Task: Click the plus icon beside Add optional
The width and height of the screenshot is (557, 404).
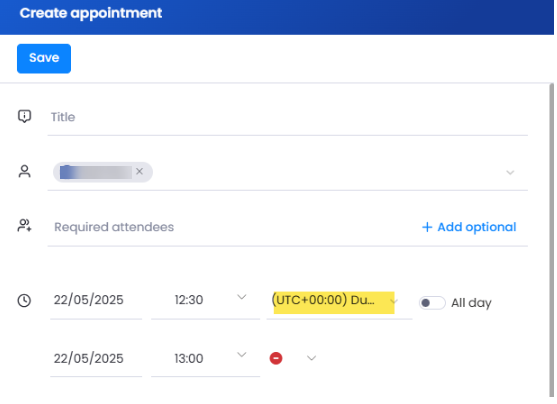Action: [x=427, y=227]
